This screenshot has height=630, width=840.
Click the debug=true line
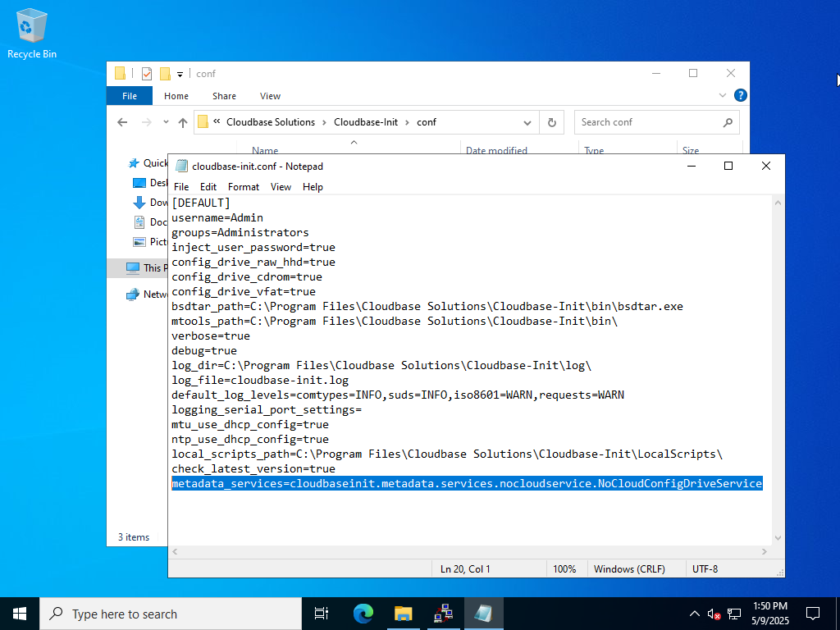[204, 350]
